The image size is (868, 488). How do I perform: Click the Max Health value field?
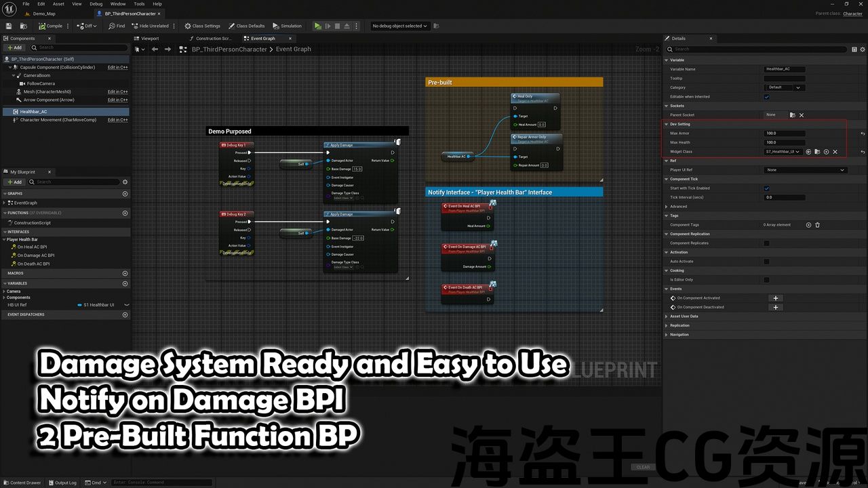785,142
